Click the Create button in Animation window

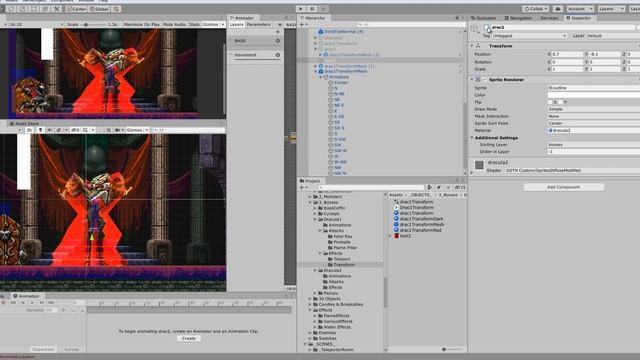(x=189, y=338)
